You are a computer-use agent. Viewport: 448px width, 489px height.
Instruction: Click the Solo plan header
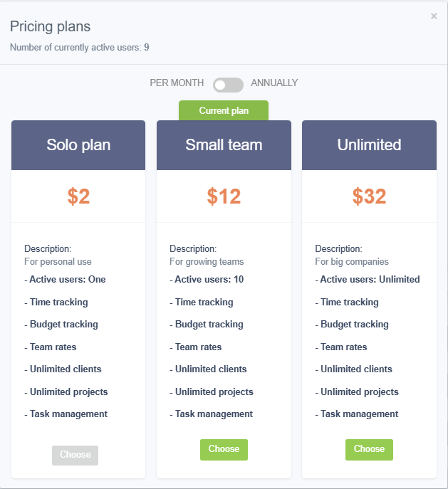[78, 145]
